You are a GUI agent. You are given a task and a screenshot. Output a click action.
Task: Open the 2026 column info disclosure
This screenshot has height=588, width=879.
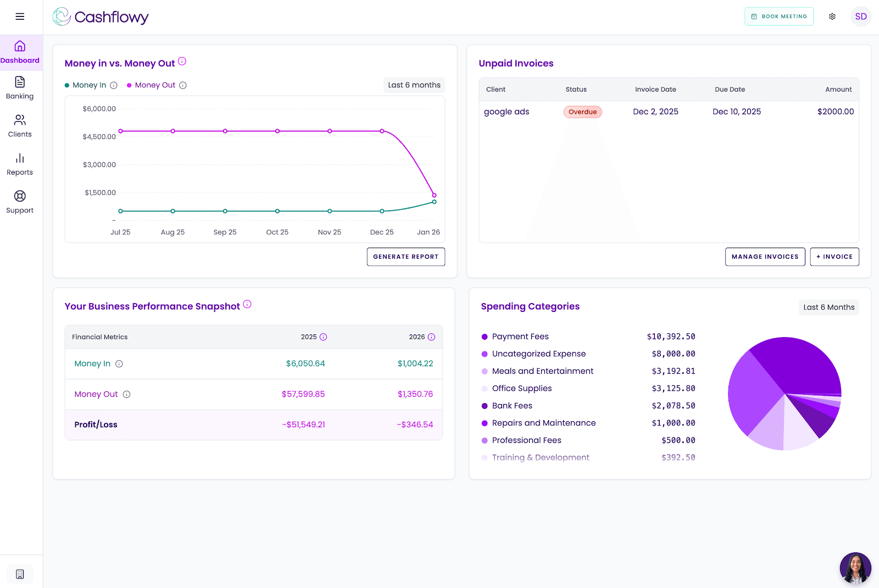pyautogui.click(x=431, y=337)
